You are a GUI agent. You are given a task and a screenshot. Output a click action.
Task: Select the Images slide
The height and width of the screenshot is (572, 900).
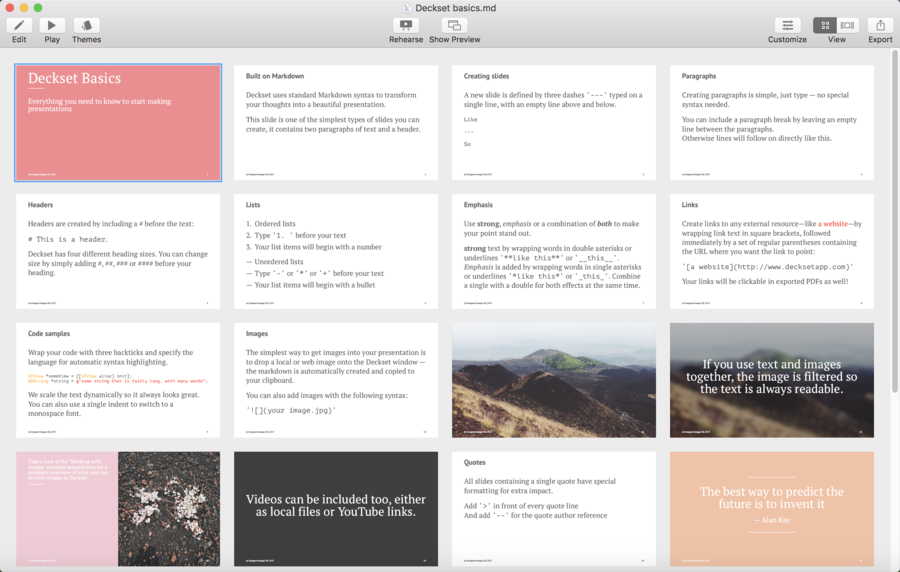[x=336, y=380]
